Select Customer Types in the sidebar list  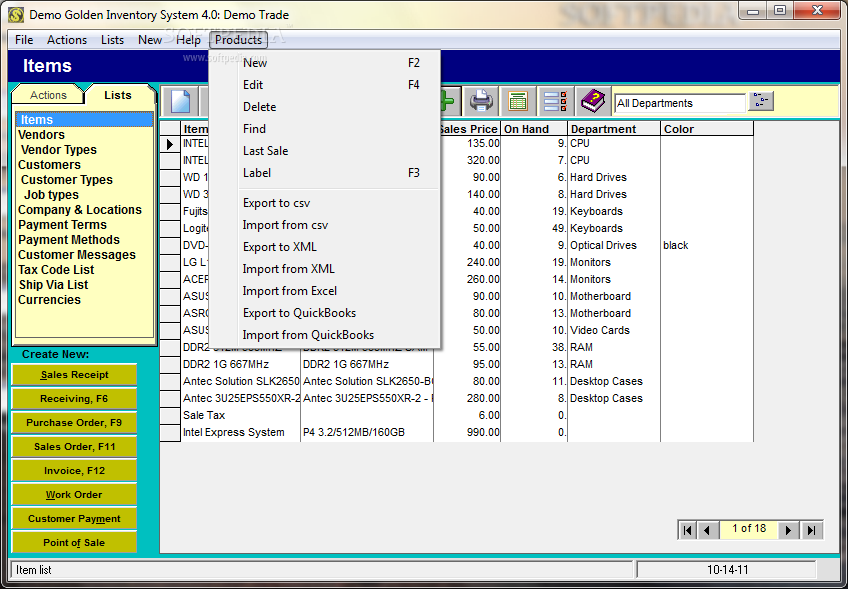click(67, 180)
